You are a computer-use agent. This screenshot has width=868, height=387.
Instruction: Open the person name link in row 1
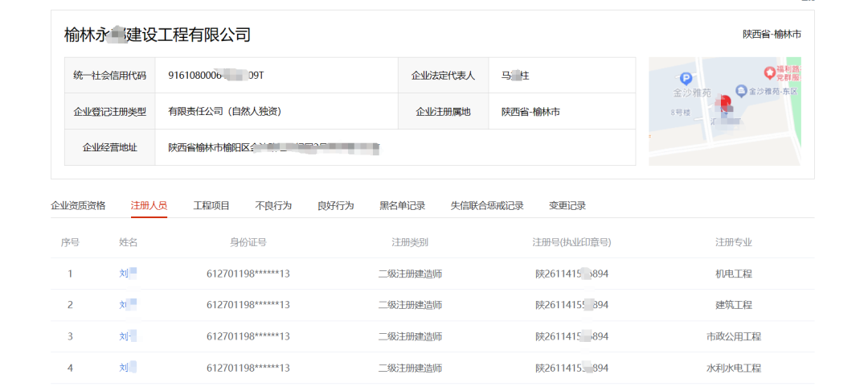125,274
